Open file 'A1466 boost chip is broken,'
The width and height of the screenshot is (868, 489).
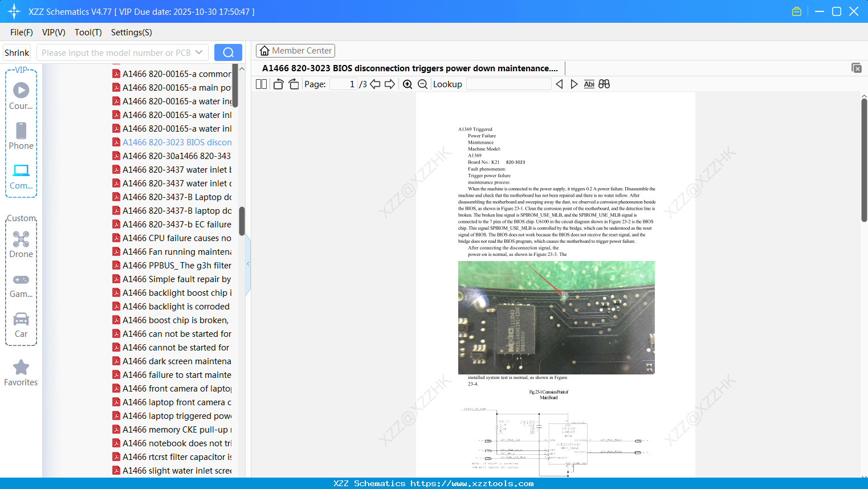172,320
